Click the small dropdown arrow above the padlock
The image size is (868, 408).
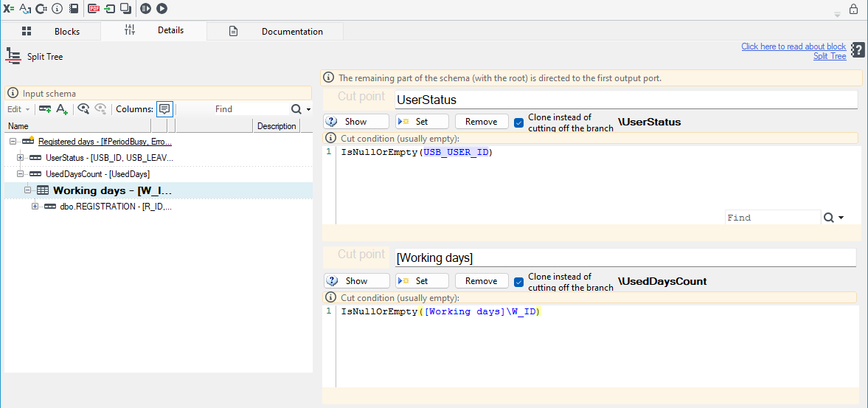coord(838,15)
